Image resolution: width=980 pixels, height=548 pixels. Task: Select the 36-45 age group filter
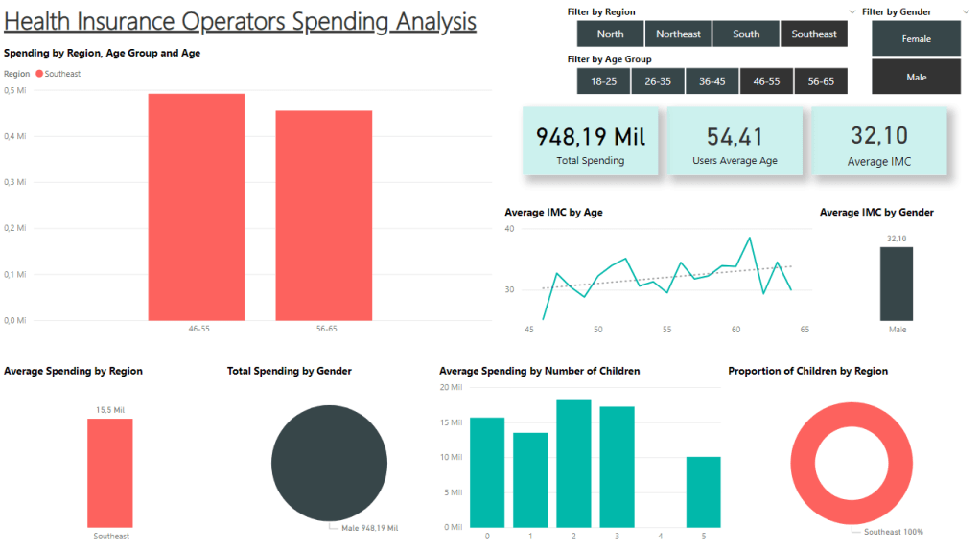[x=712, y=81]
